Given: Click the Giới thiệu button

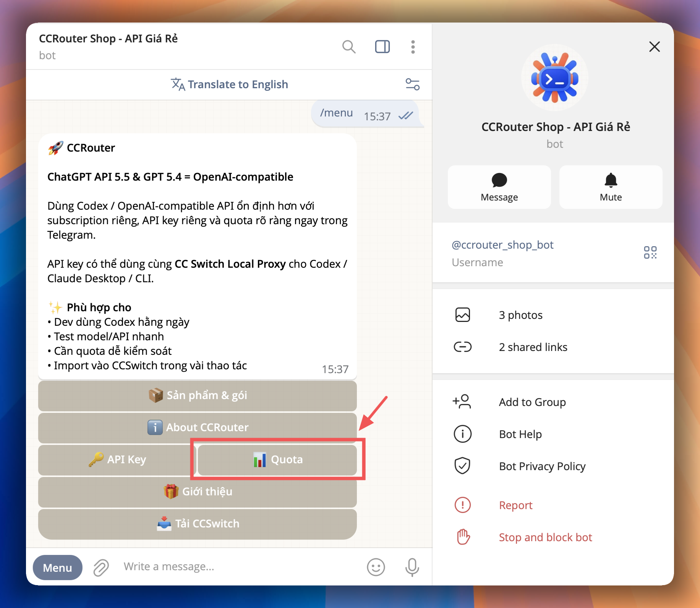Looking at the screenshot, I should [x=197, y=492].
